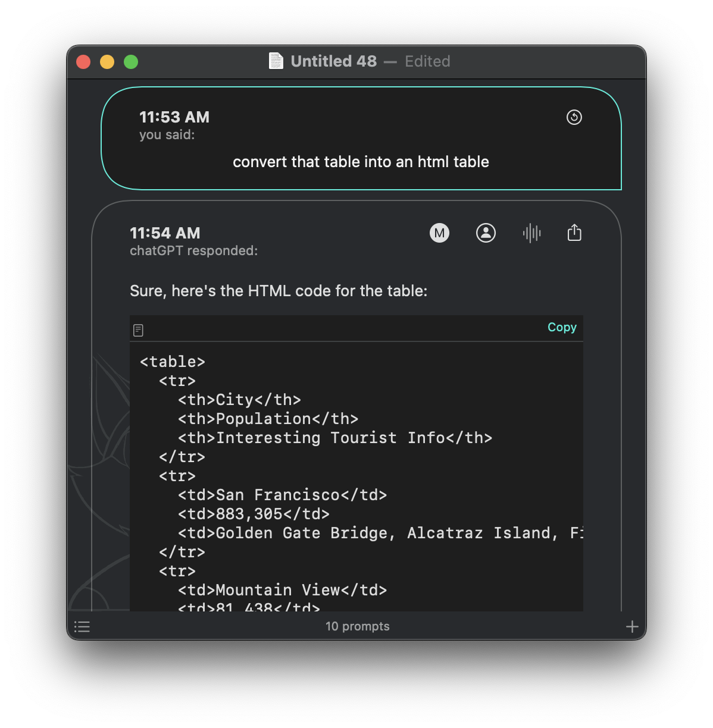Click the <th>City</th> code line

point(239,400)
